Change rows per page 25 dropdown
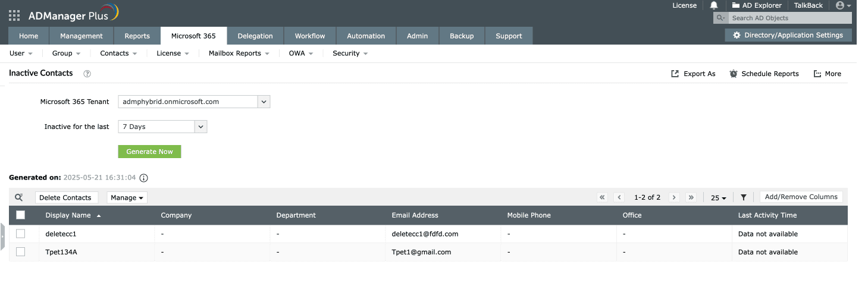The width and height of the screenshot is (868, 296). point(719,198)
